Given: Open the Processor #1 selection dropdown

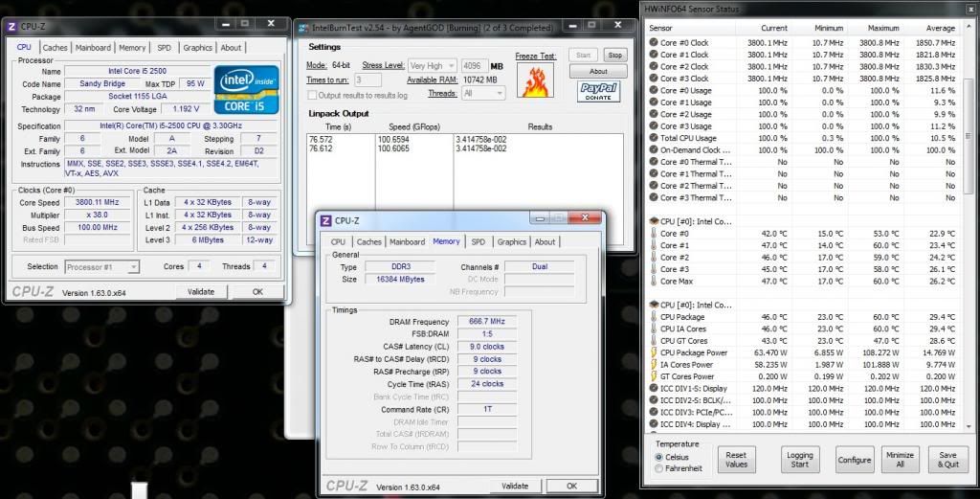Looking at the screenshot, I should (x=101, y=267).
